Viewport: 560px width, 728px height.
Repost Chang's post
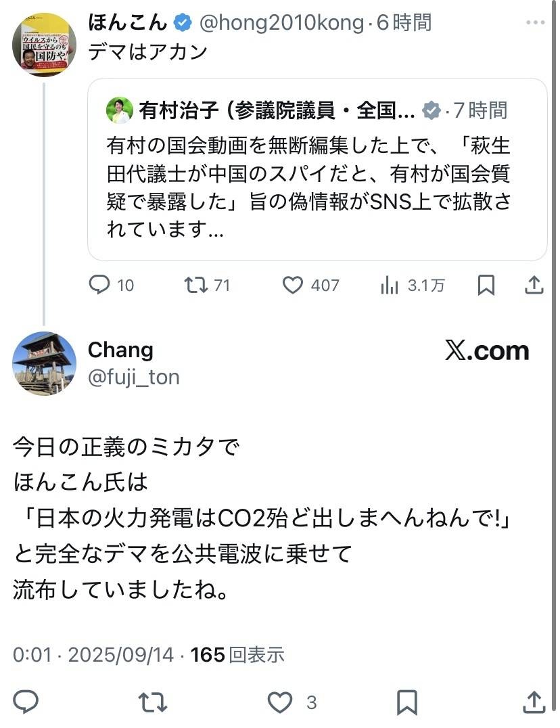[x=153, y=702]
